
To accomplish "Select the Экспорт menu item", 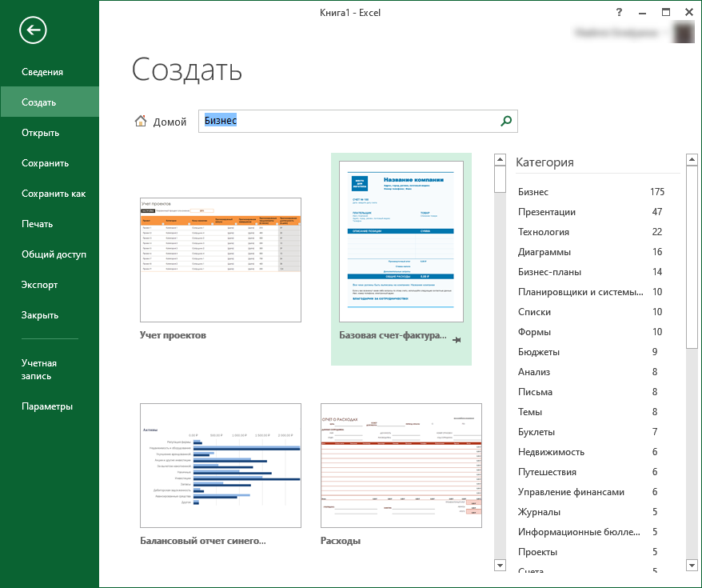I will pyautogui.click(x=39, y=285).
